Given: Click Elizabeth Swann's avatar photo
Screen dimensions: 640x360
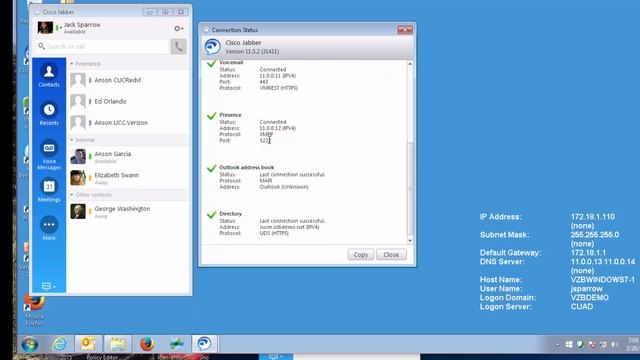Looking at the screenshot, I should 78,178.
